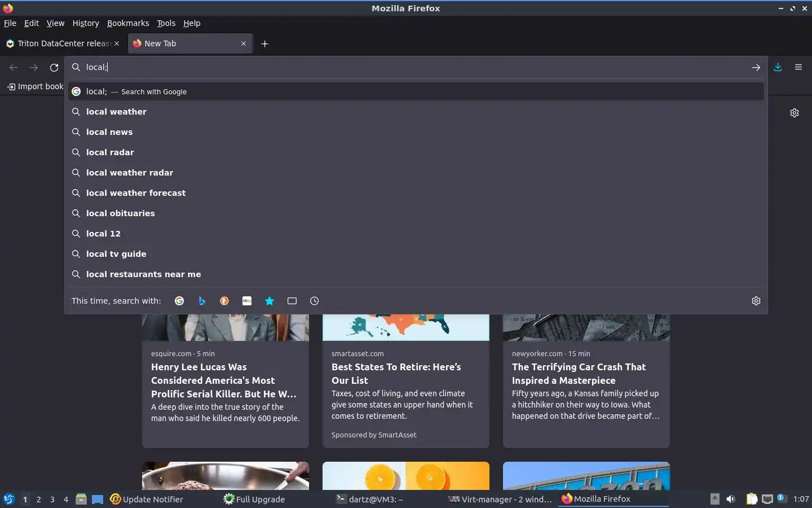Go forward one page
812x508 pixels.
click(34, 67)
